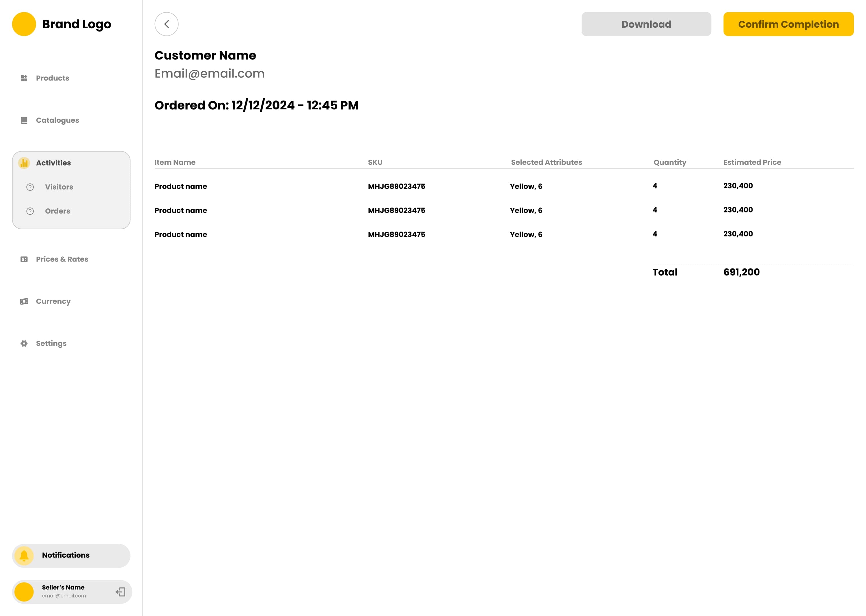Click the Currency banknote icon
Viewport: 866px width, 616px height.
[x=24, y=301]
